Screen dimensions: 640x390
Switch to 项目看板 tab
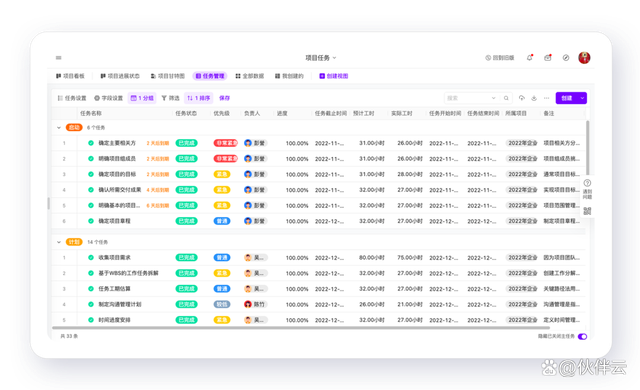70,76
